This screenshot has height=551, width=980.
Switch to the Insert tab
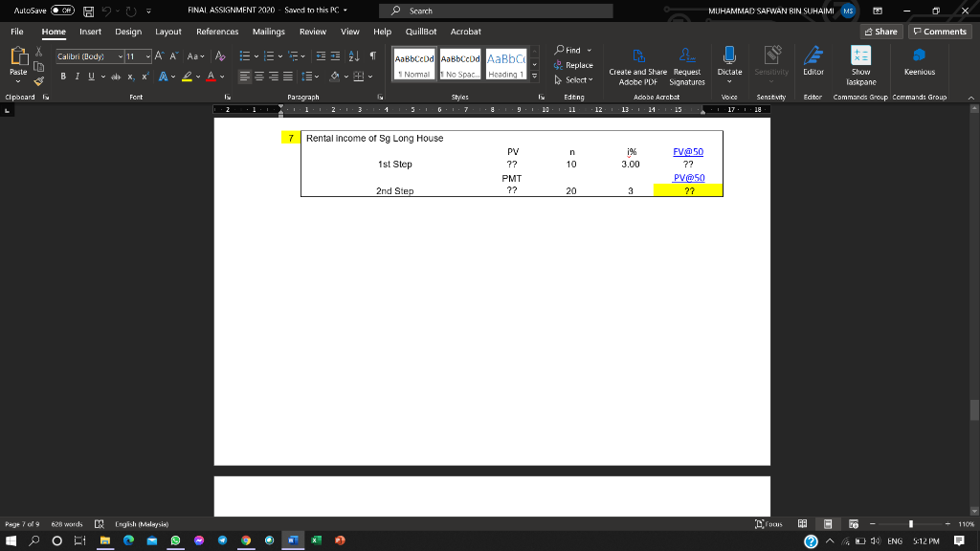click(90, 32)
